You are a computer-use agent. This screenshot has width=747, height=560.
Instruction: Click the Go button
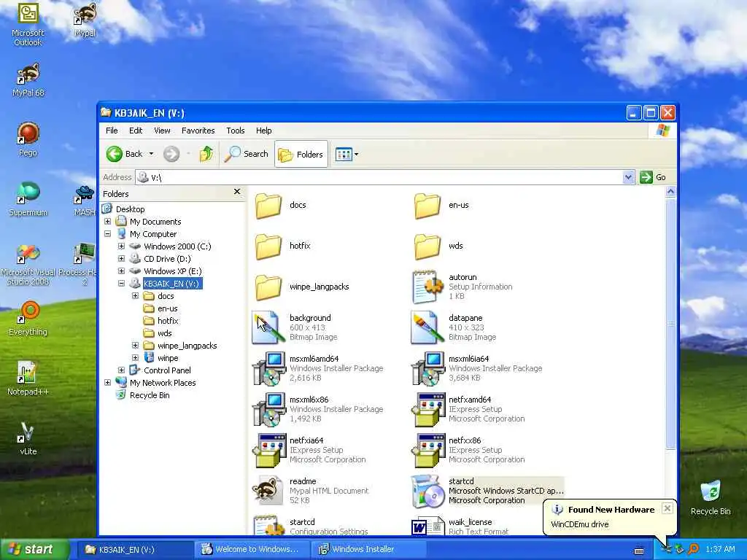pos(653,177)
